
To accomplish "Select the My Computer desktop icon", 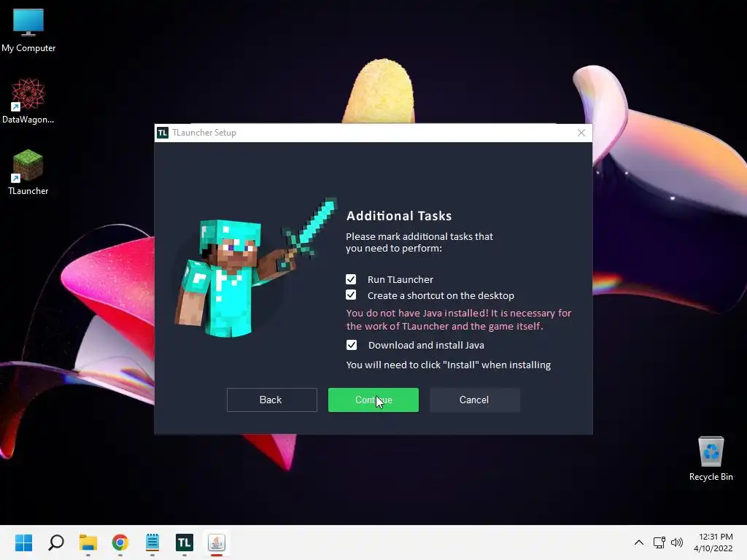I will [28, 31].
